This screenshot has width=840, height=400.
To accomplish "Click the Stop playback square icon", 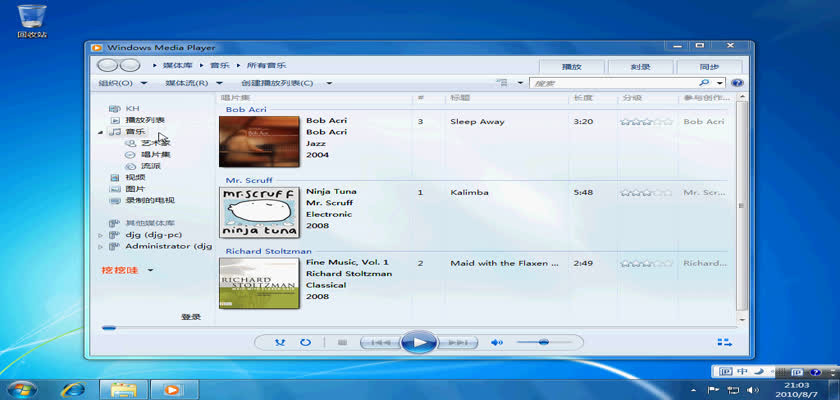I will [x=341, y=342].
